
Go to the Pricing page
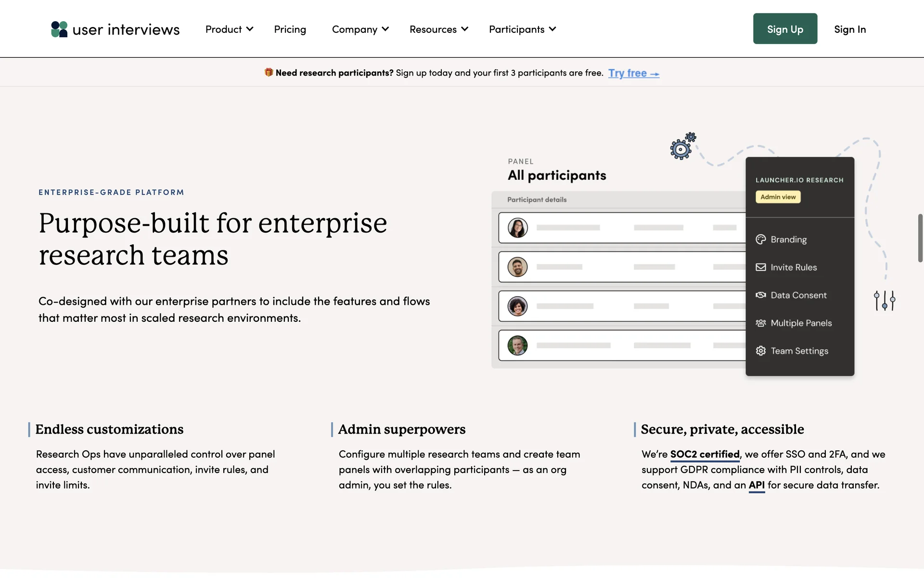point(290,29)
